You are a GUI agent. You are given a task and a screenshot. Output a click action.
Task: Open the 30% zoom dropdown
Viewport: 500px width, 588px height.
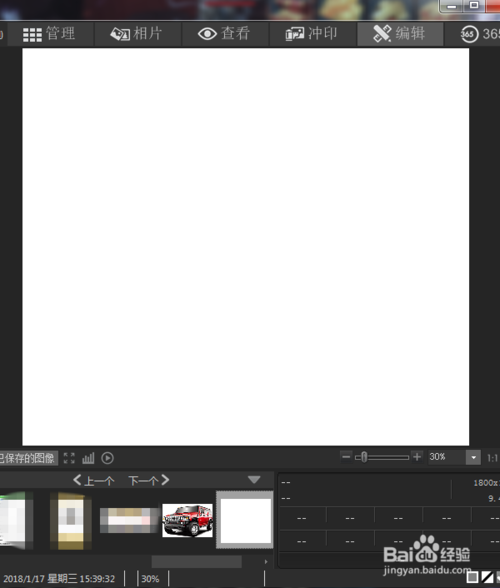473,457
